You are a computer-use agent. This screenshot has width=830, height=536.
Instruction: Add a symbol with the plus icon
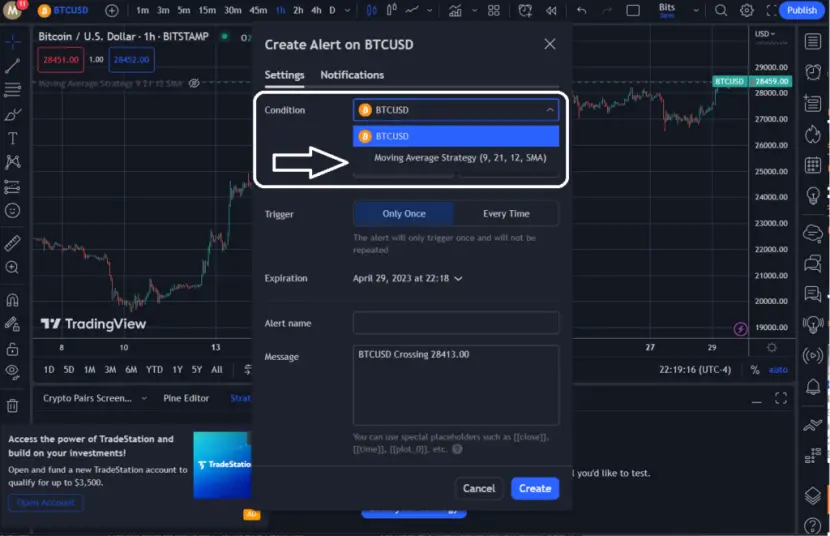(112, 10)
